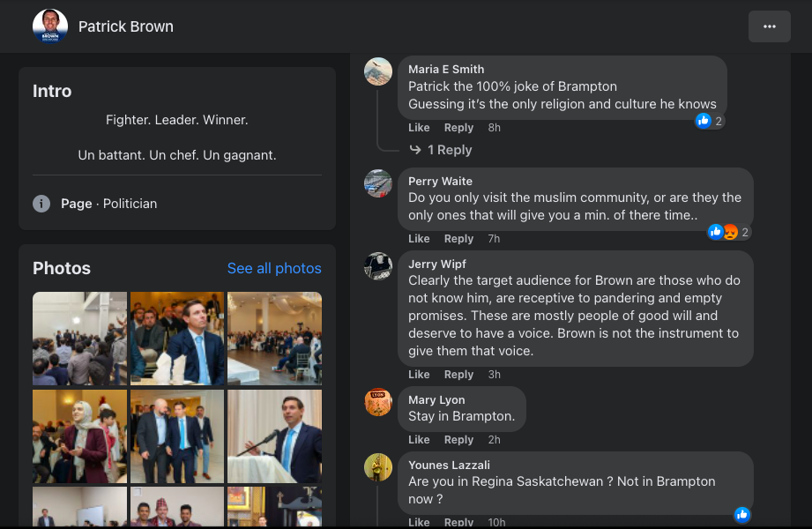This screenshot has width=812, height=529.
Task: Click the See all photos link
Action: click(x=274, y=268)
